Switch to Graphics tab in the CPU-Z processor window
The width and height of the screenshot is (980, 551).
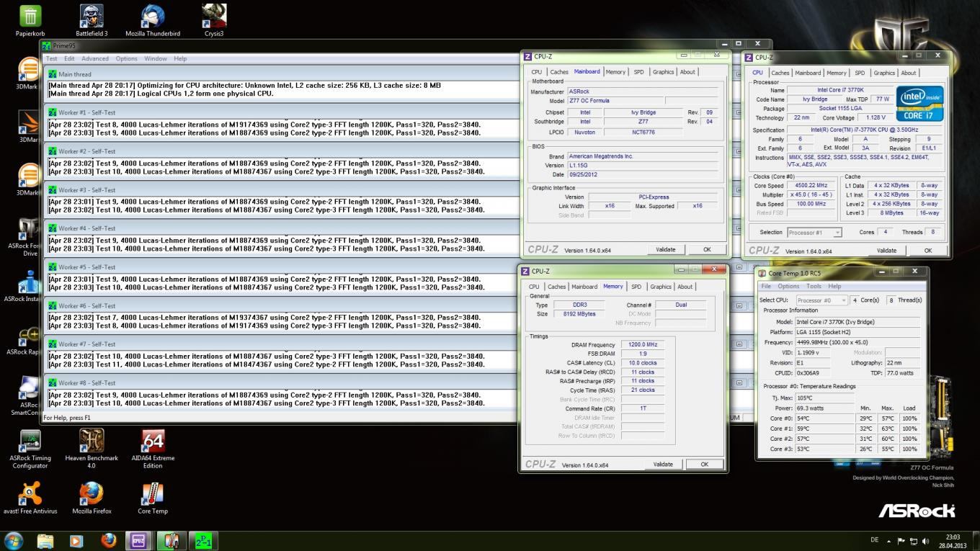pyautogui.click(x=884, y=73)
